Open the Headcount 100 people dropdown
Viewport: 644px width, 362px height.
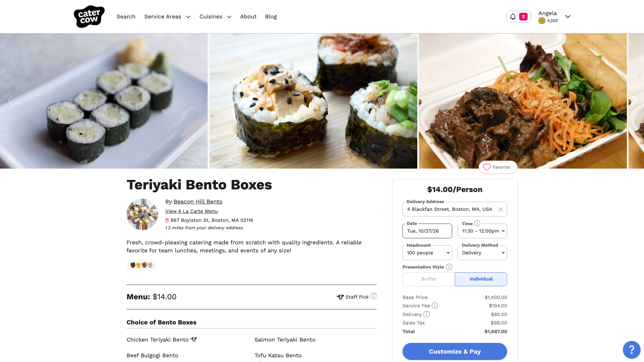[427, 253]
